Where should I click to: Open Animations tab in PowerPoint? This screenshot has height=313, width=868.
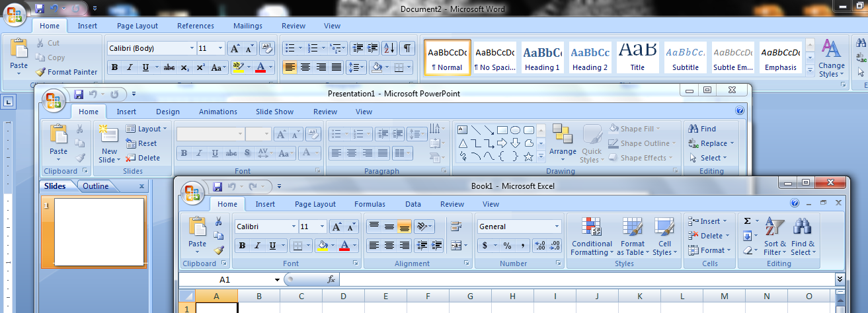(218, 112)
